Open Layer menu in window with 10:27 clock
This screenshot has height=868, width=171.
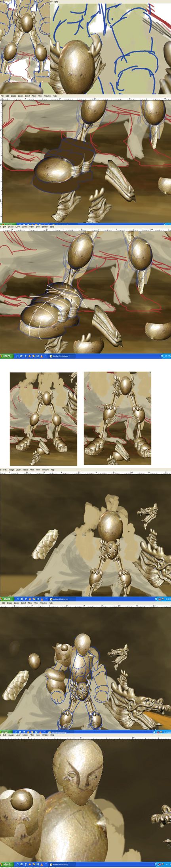click(18, 227)
